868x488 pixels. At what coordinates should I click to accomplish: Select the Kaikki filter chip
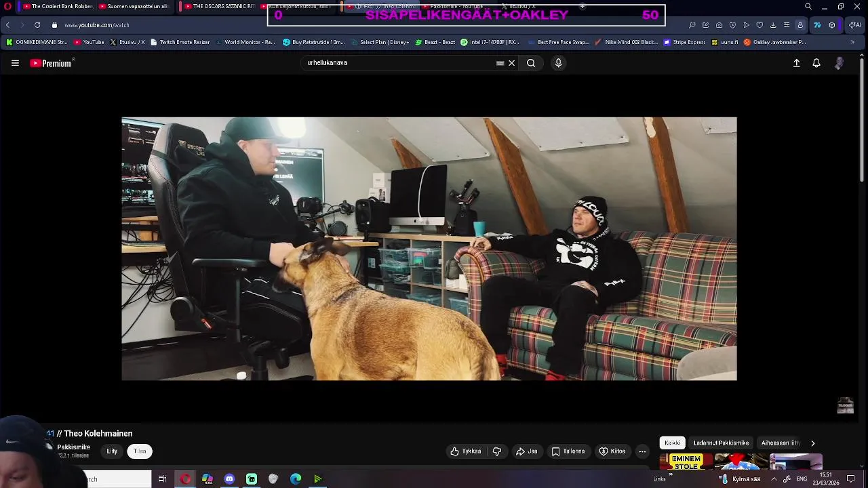pos(673,443)
